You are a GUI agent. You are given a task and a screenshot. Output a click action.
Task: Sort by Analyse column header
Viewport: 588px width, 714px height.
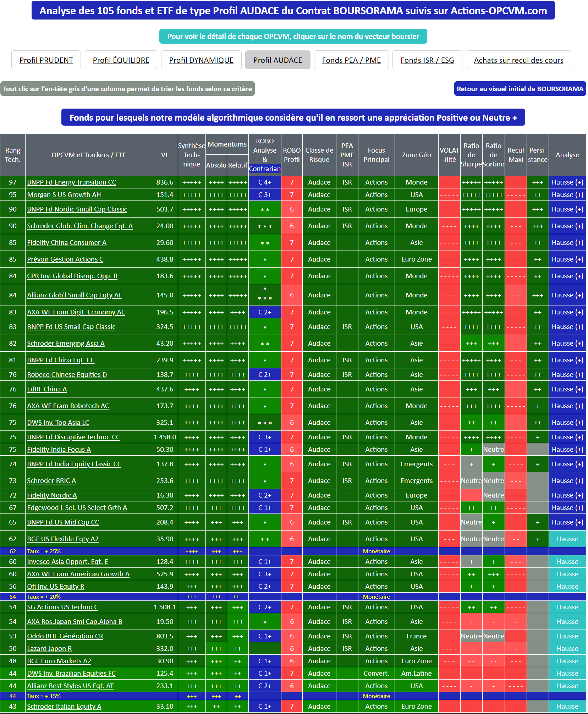(567, 155)
